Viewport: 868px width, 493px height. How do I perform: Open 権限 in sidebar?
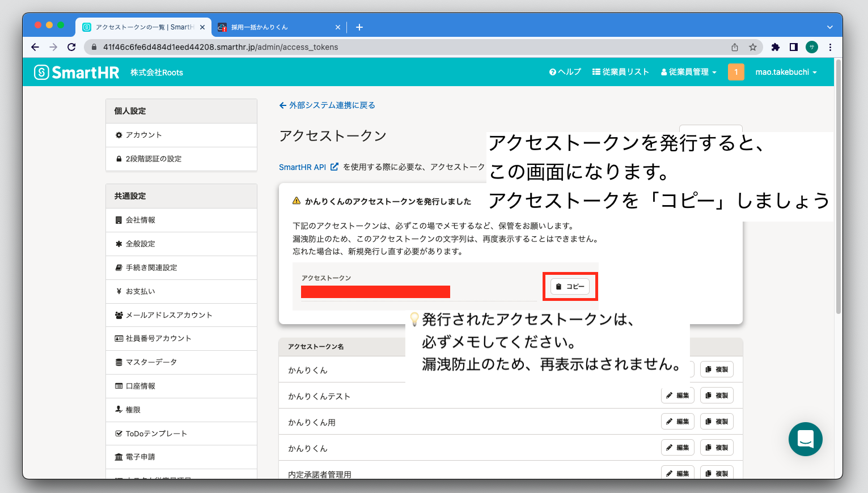[181, 410]
